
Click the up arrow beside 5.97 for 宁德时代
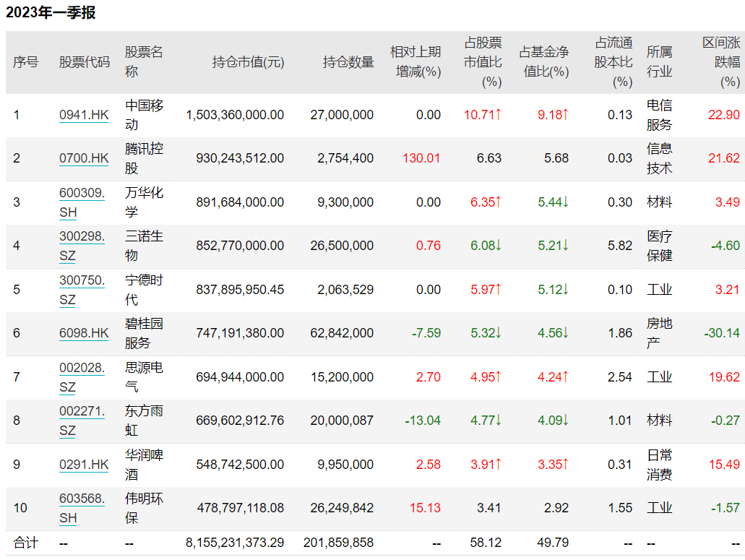pos(499,289)
